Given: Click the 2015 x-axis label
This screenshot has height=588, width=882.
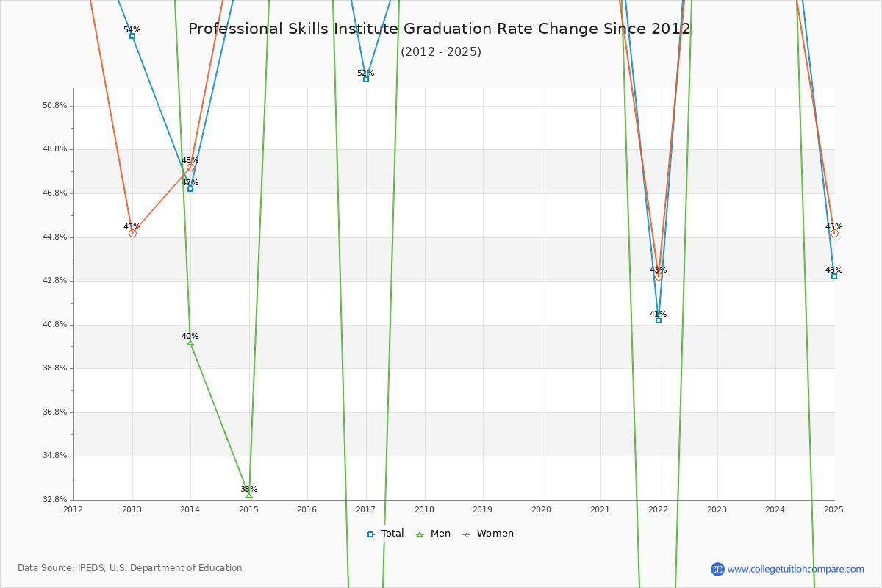Looking at the screenshot, I should pyautogui.click(x=249, y=509).
